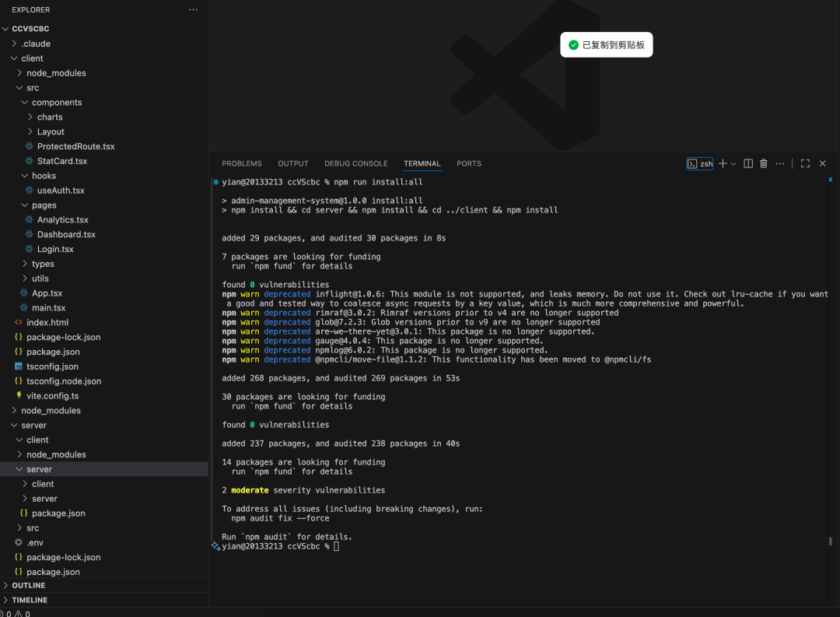Click the 'npm audit fix --force' text
The height and width of the screenshot is (617, 840).
point(280,518)
